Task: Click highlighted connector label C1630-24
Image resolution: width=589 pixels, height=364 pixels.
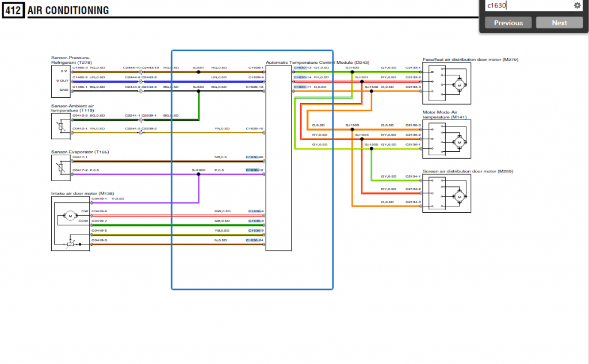Action: pos(255,240)
